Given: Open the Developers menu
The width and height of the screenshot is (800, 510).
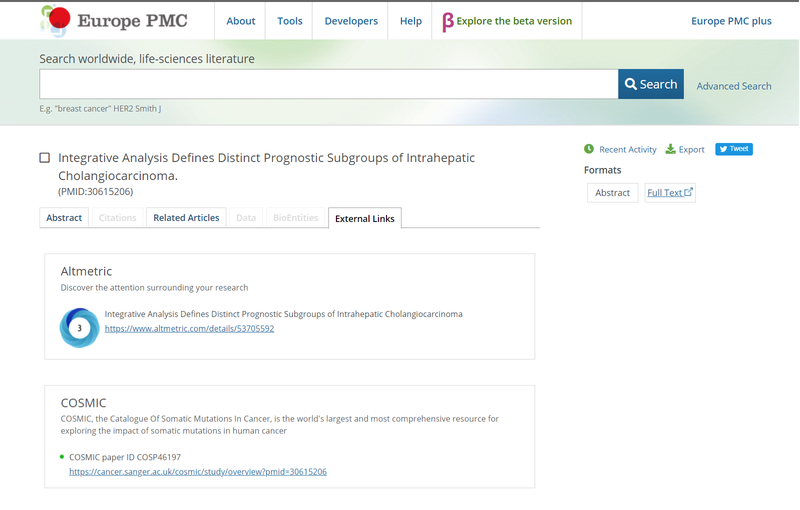Looking at the screenshot, I should 351,21.
